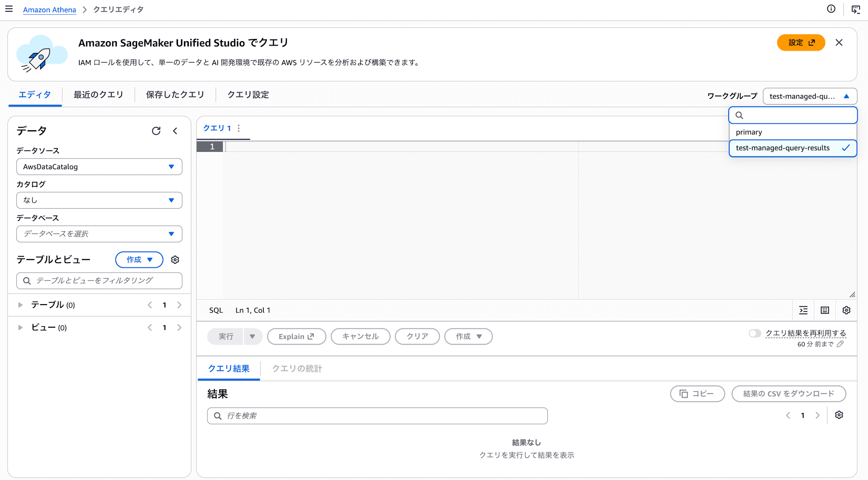868x480 pixels.
Task: Open the 実行 split button arrow
Action: tap(253, 336)
